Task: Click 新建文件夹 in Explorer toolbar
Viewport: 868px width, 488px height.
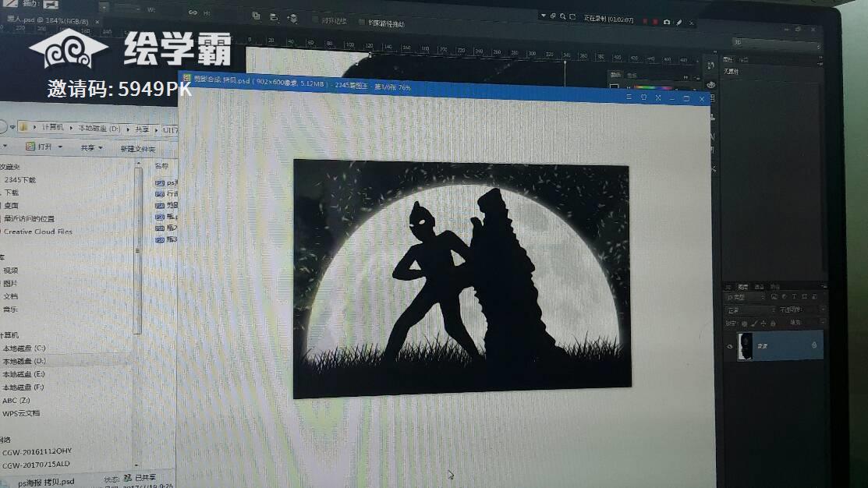Action: 137,149
